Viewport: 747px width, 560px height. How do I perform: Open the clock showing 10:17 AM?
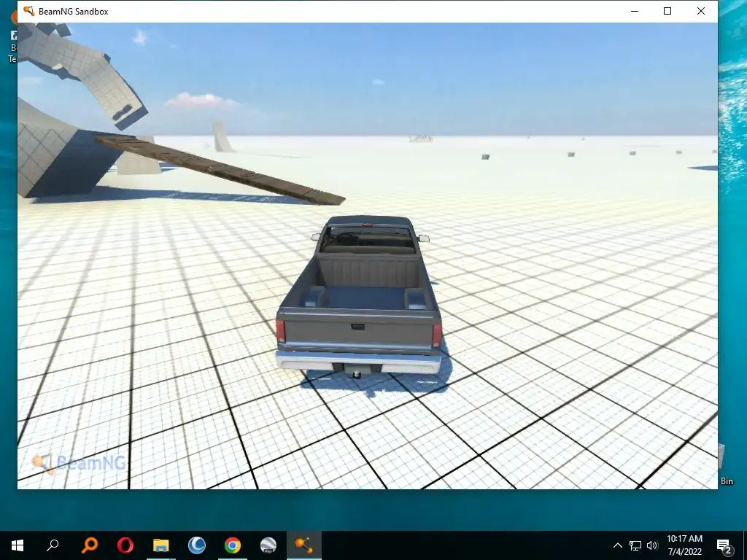click(684, 545)
